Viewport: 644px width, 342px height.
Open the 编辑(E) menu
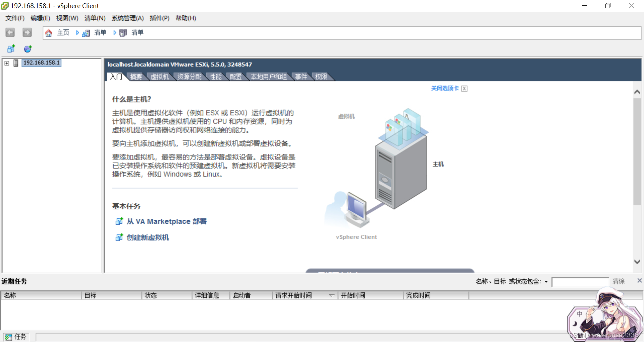40,18
